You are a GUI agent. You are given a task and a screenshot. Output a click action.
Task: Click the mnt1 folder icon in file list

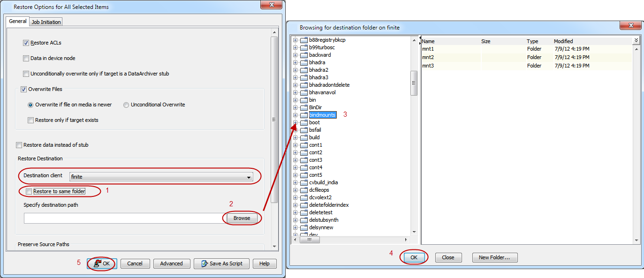428,49
